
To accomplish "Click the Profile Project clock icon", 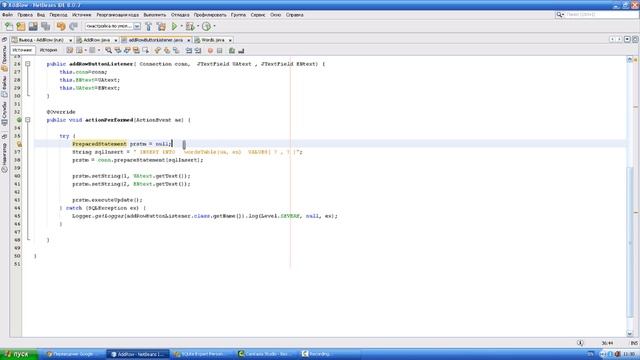I will coord(207,27).
